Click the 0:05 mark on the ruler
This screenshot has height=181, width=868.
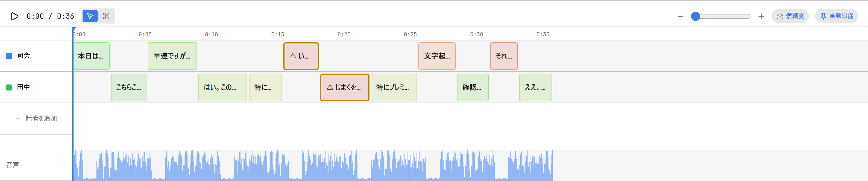(x=145, y=34)
